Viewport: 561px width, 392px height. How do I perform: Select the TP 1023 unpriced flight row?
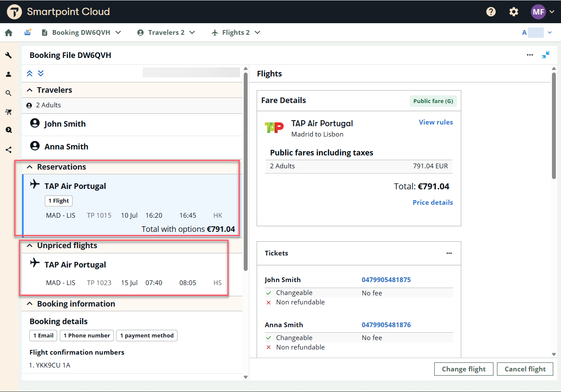133,283
